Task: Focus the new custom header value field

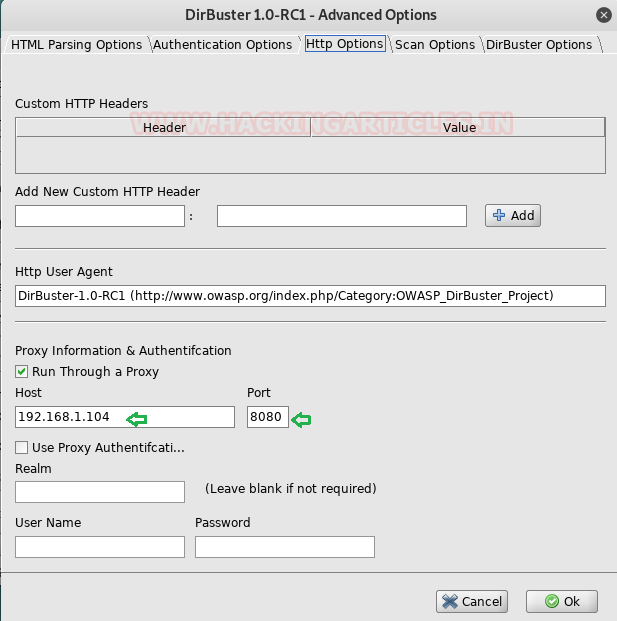Action: tap(342, 216)
